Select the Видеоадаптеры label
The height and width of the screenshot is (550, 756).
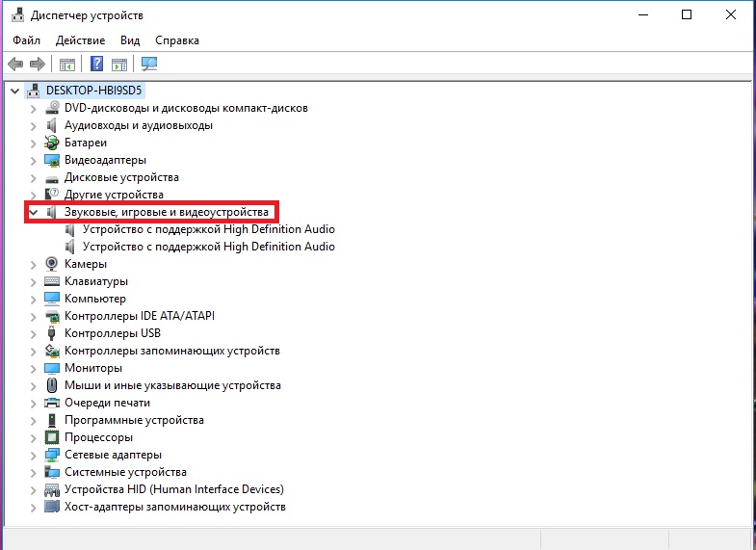(105, 160)
